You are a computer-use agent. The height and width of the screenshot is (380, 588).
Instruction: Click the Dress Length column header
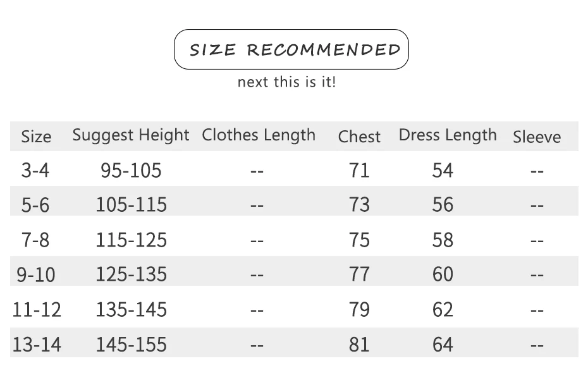[x=448, y=135]
